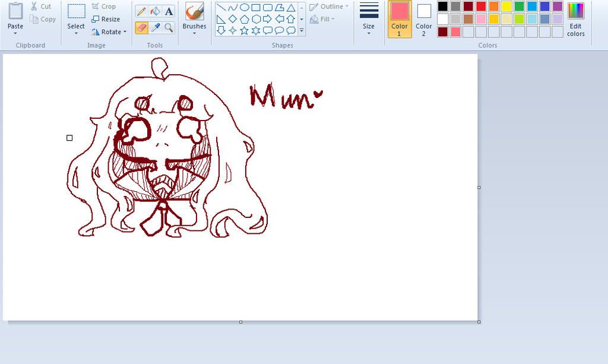608x364 pixels.
Task: Select the Six-point star shape
Action: (x=256, y=31)
